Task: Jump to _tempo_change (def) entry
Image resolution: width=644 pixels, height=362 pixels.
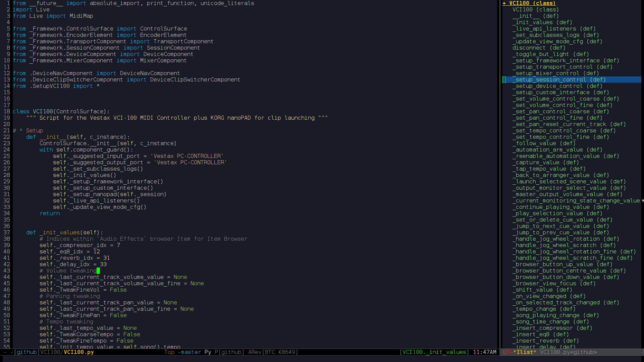Action: point(544,309)
